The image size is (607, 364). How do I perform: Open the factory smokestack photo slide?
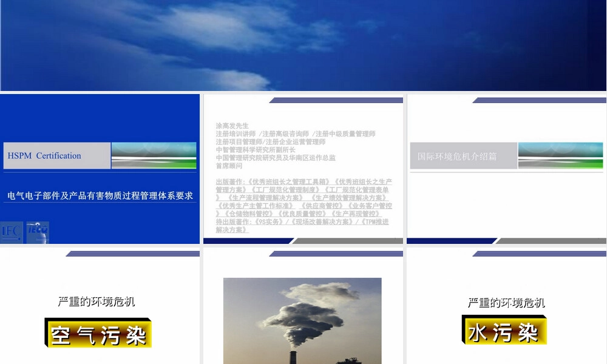(x=303, y=306)
